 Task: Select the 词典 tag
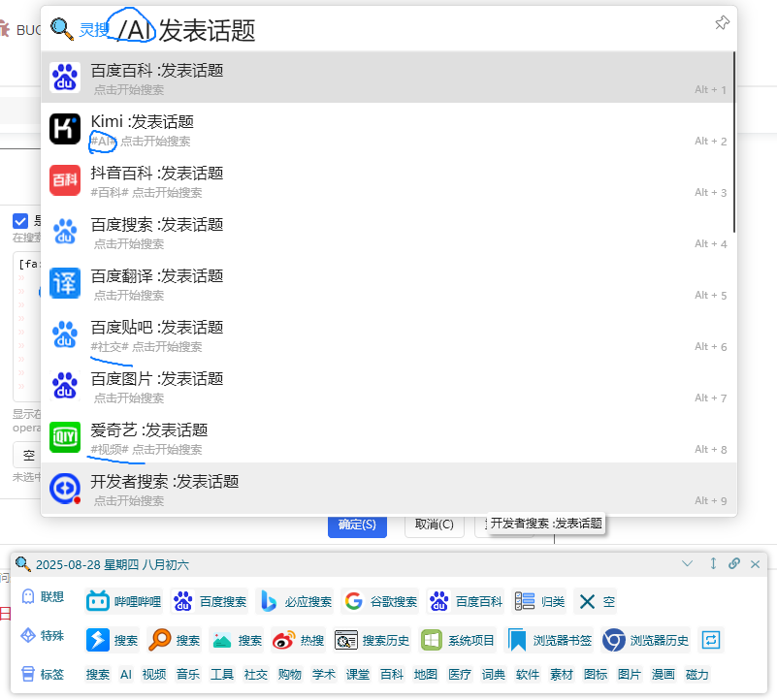[x=494, y=674]
